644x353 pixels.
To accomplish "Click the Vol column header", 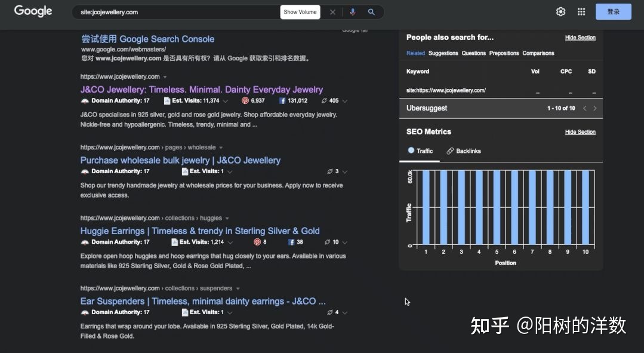I will tap(535, 72).
